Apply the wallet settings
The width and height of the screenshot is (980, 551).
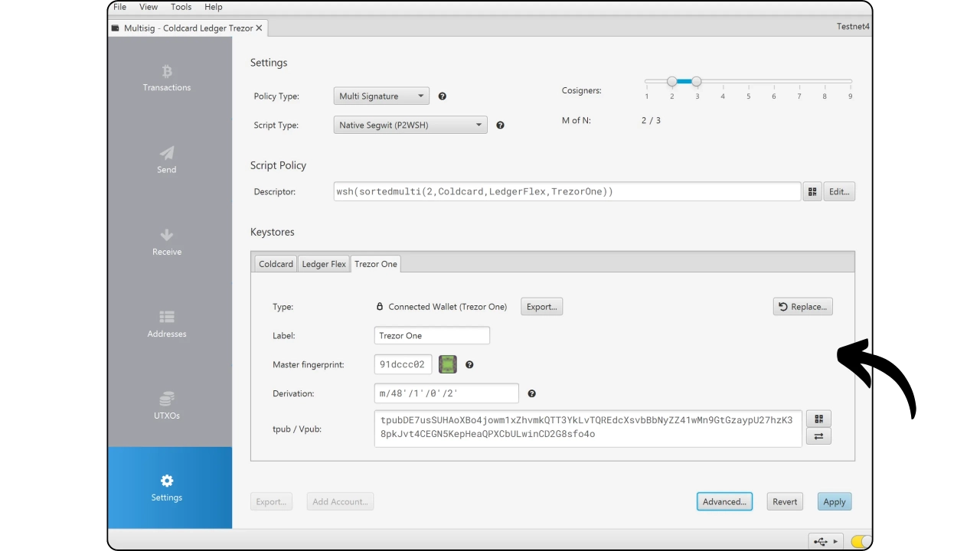(x=835, y=502)
